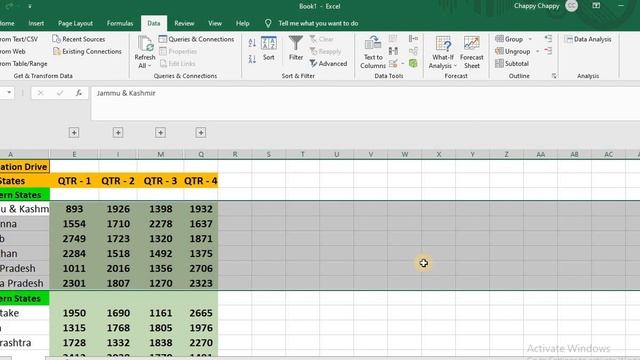Screen dimensions: 640x360
Task: Switch to the Review tab
Action: [184, 23]
